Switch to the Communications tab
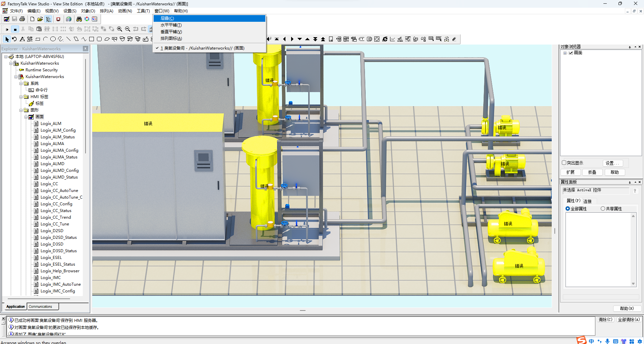644x344 pixels. (43, 306)
